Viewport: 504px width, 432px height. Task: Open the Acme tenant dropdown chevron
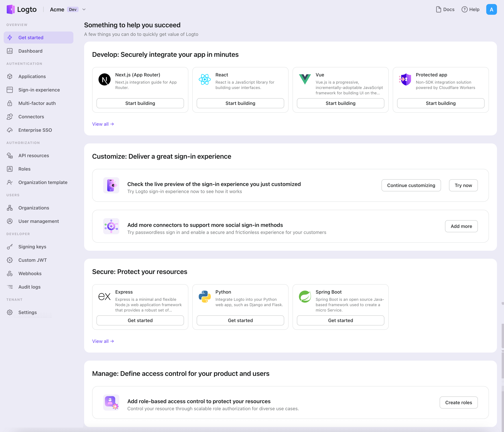coord(84,10)
